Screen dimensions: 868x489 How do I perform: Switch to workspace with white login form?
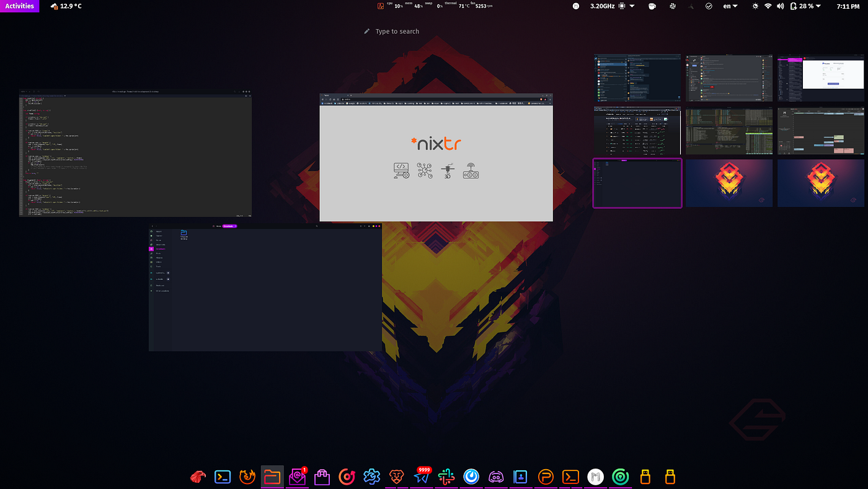point(821,78)
